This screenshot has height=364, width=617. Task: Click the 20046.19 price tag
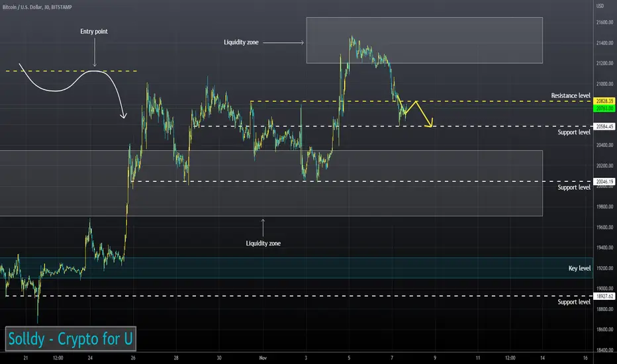[x=604, y=181]
